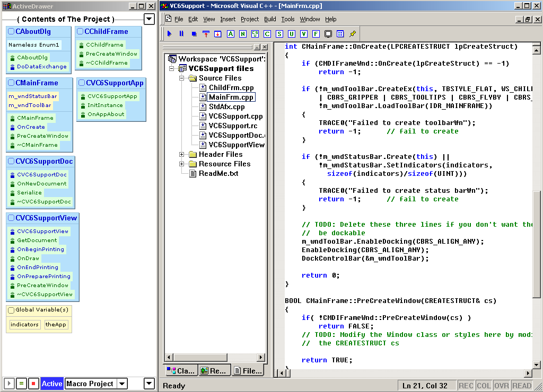This screenshot has width=543, height=392.
Task: Click the Active button in ActiveDrawer
Action: click(x=52, y=384)
